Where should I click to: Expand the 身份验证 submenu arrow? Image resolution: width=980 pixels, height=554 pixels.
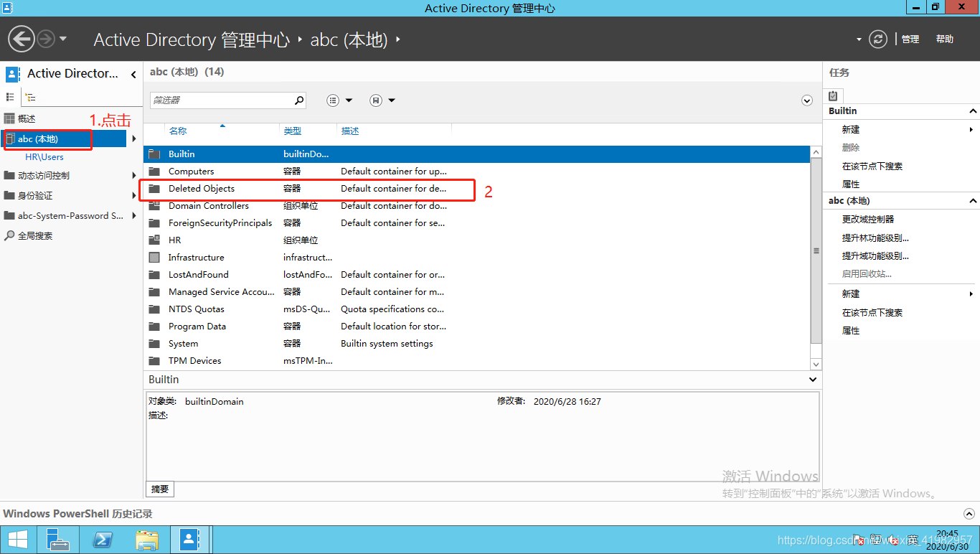click(134, 195)
